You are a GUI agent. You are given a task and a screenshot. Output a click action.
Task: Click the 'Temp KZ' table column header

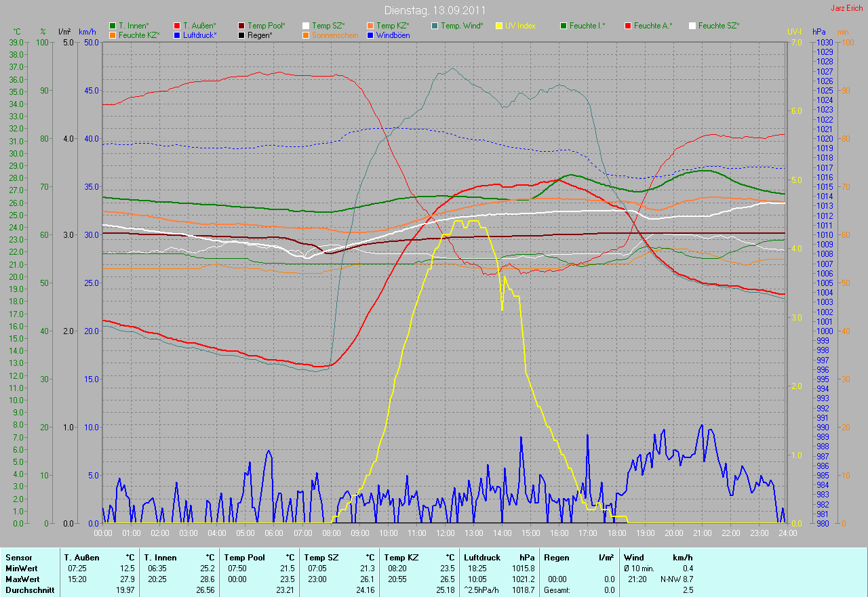tap(401, 557)
